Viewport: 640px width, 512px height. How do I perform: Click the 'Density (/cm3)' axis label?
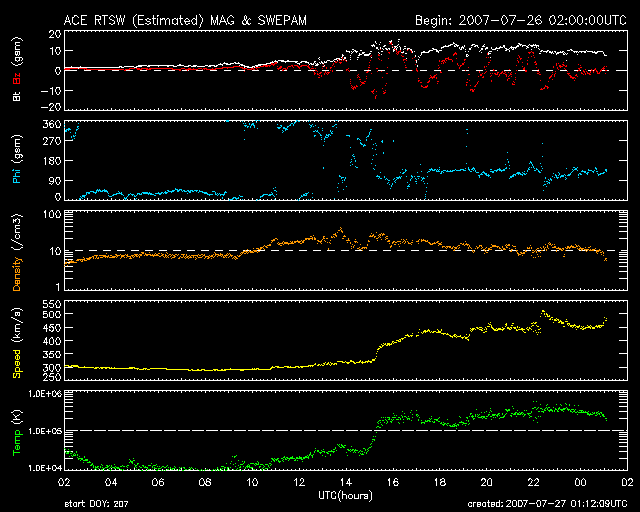click(17, 252)
